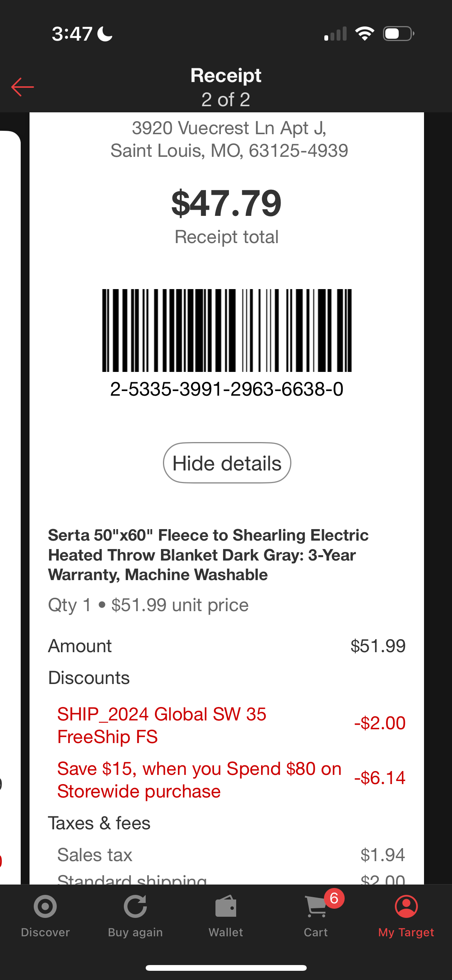
Task: Open the Wallet tab
Action: coord(226,916)
